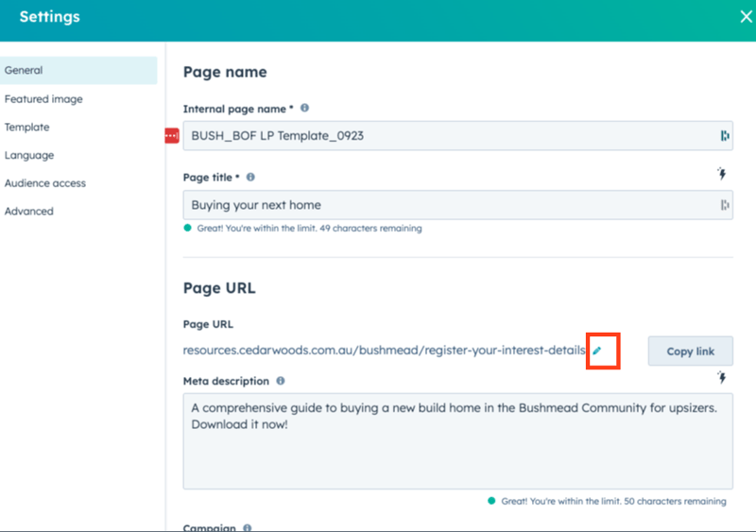Screen dimensions: 756x532
Task: Click icon inside Internal page name field
Action: point(725,136)
